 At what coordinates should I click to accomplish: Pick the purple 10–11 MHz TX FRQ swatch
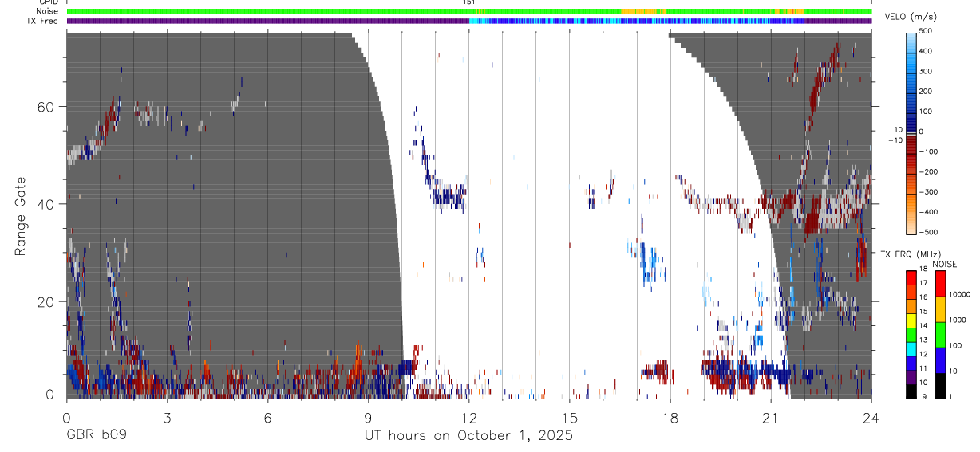click(911, 377)
